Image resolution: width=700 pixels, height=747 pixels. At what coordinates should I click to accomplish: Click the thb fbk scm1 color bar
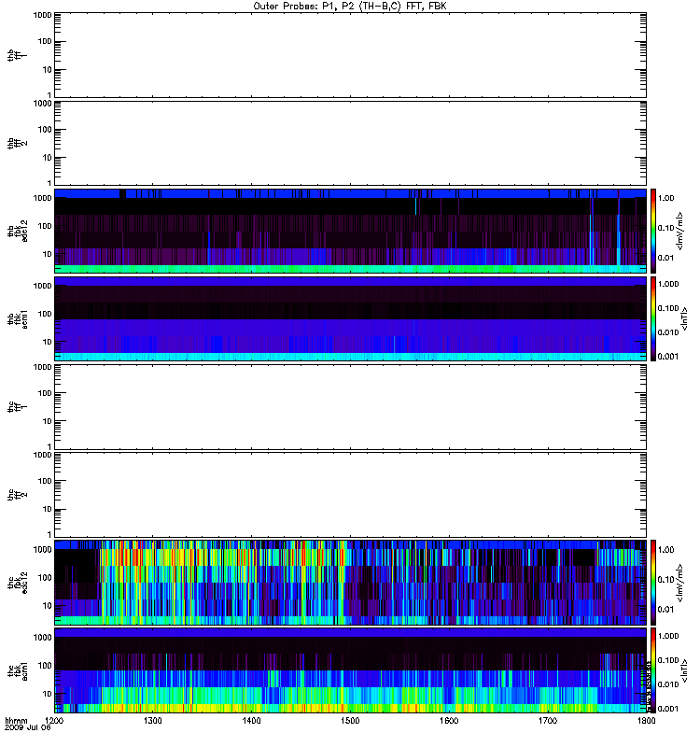click(x=653, y=318)
